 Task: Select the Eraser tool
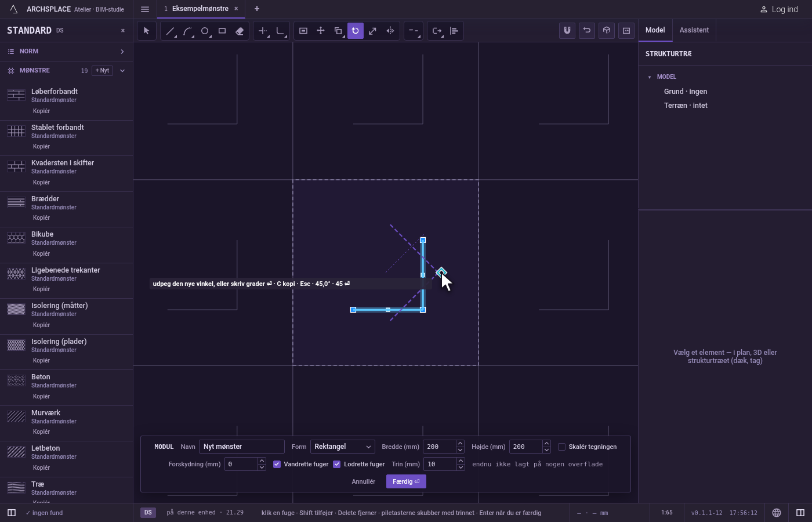tap(240, 31)
